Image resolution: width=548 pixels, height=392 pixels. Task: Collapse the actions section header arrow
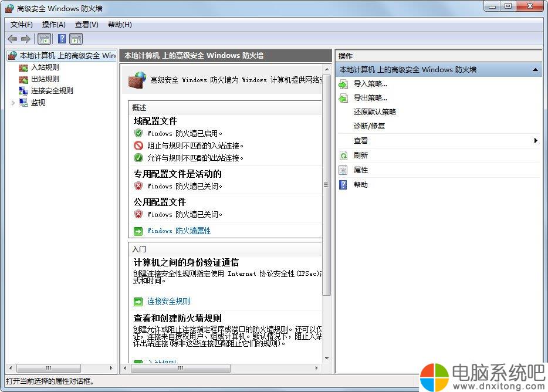click(535, 70)
